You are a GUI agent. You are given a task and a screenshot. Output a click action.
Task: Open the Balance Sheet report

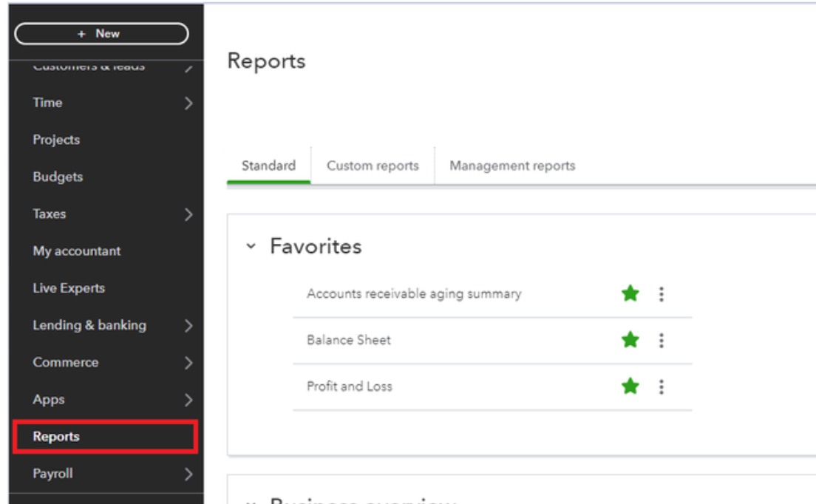[349, 340]
